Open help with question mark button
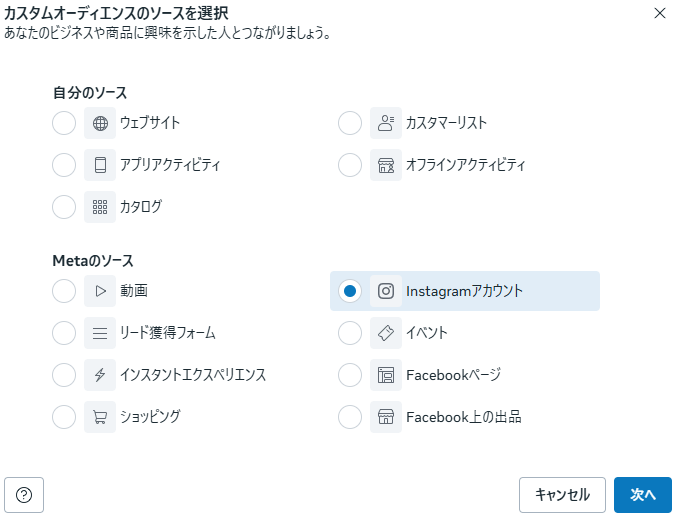 pos(24,495)
